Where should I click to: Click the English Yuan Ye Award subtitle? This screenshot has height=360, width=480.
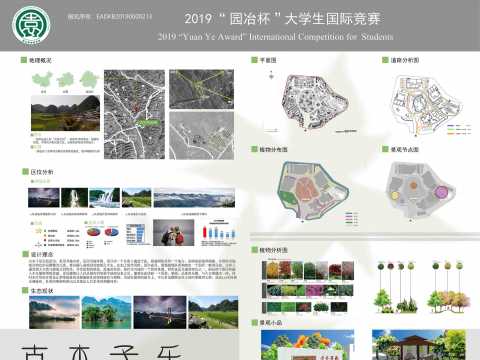coord(275,36)
